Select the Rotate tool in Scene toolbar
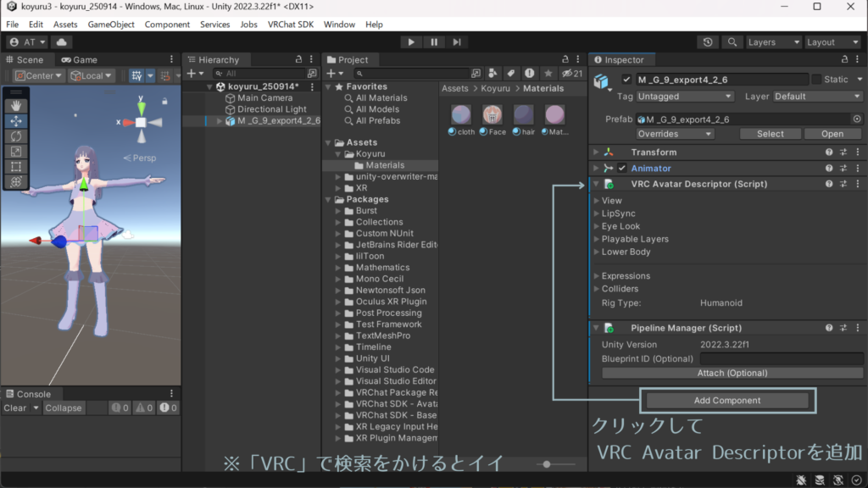The width and height of the screenshot is (868, 488). tap(16, 136)
